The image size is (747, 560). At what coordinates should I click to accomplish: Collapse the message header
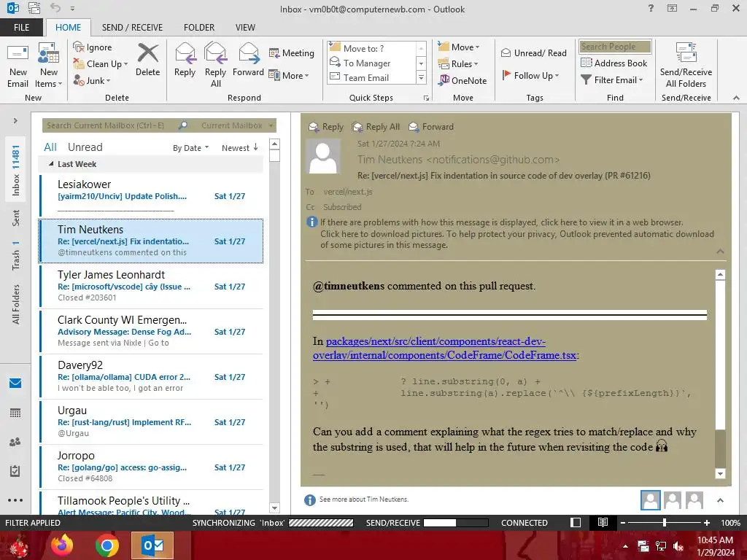(x=720, y=252)
